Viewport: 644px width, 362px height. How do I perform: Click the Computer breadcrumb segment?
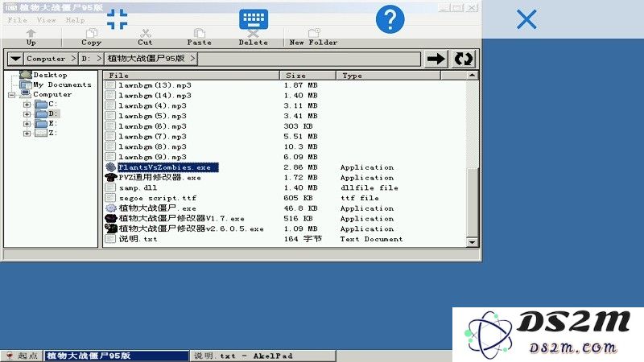coord(46,59)
